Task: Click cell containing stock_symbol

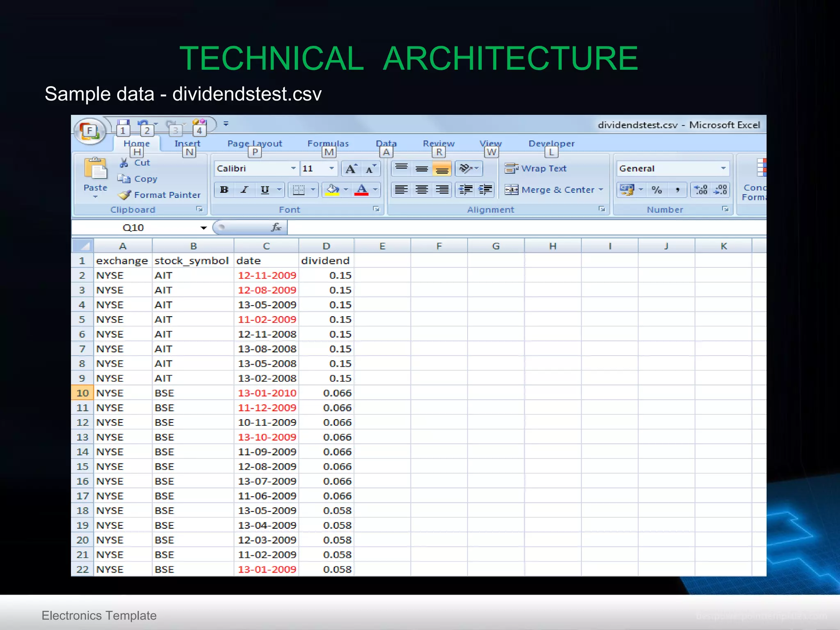Action: point(193,260)
